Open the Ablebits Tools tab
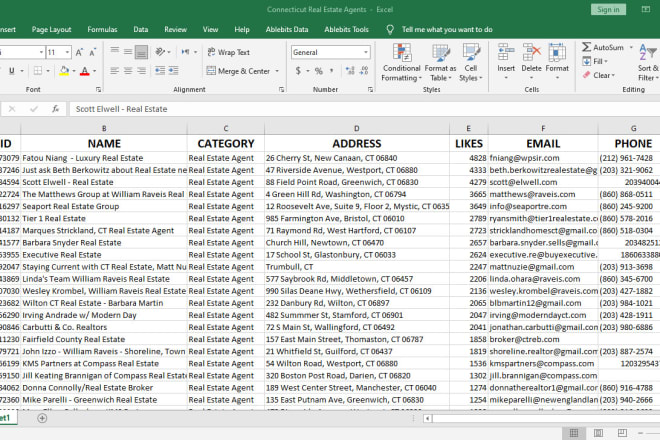 346,29
